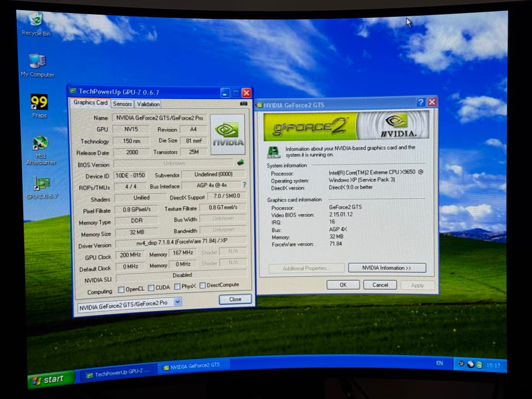Viewport: 532px width, 399px height.
Task: Close the NVIDIA GeForce2 GTS dialog
Action: pyautogui.click(x=432, y=102)
